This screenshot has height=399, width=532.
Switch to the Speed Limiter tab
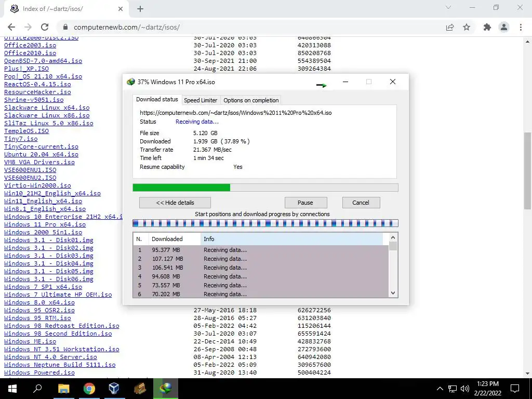coord(201,100)
